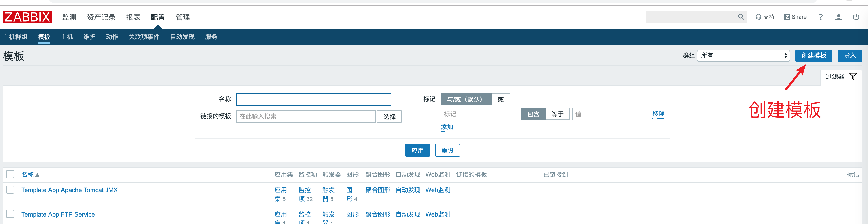Open user profile settings icon
The height and width of the screenshot is (224, 868).
838,17
